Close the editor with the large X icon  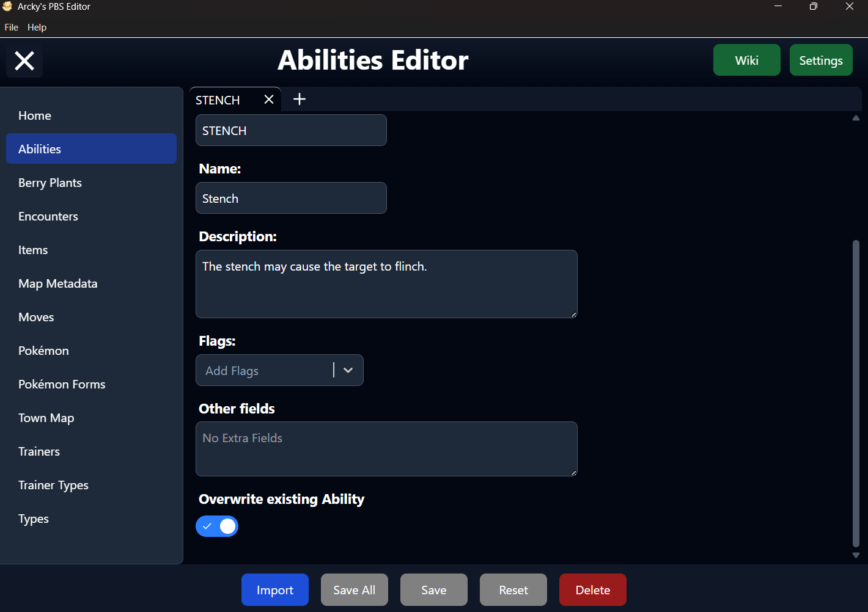coord(24,60)
